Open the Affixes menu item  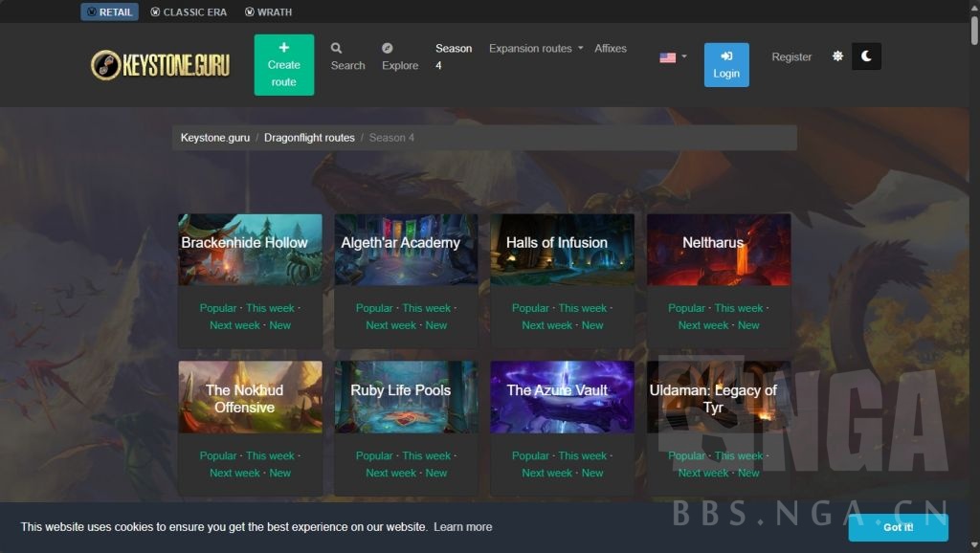tap(611, 48)
